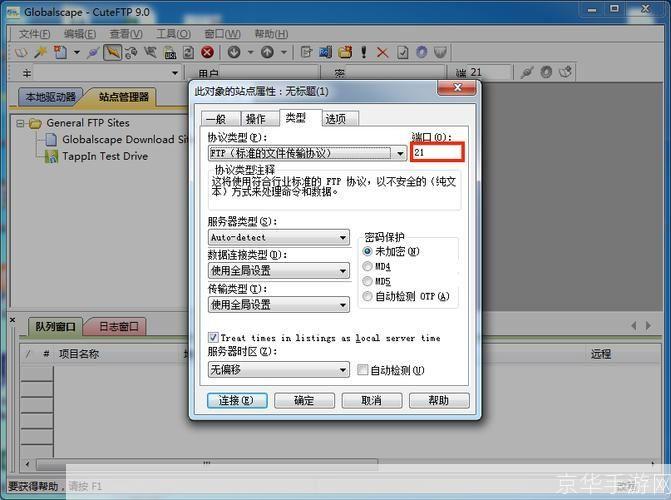This screenshot has height=500, width=671.
Task: Switch to 队列窗口 tab
Action: point(55,327)
